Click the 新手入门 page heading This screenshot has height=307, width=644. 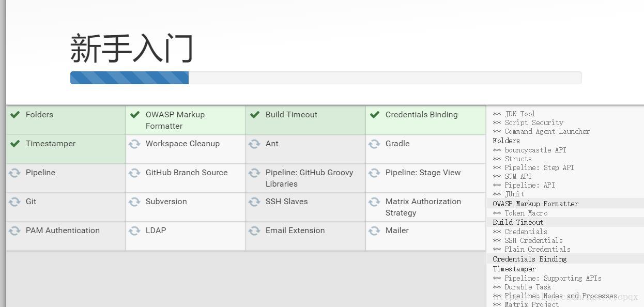[131, 49]
